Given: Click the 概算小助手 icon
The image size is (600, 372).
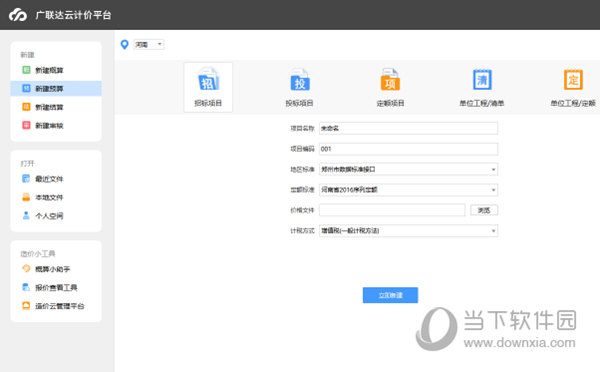Looking at the screenshot, I should point(26,269).
